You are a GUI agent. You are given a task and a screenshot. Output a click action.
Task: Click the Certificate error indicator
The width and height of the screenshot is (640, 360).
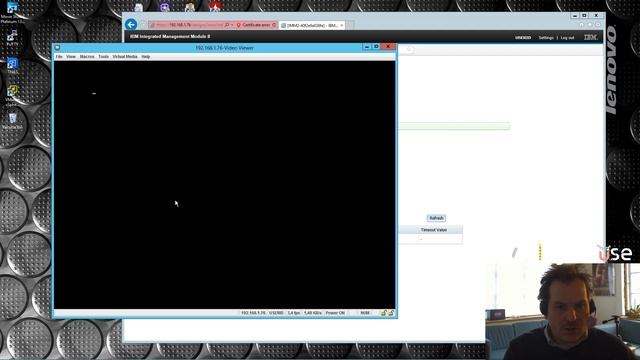(x=256, y=25)
